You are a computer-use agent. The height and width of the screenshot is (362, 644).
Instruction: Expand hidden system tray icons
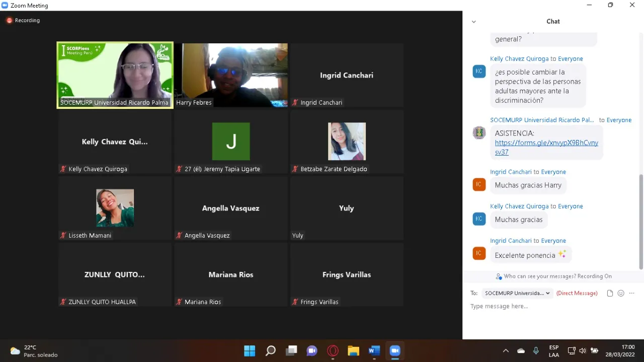505,350
